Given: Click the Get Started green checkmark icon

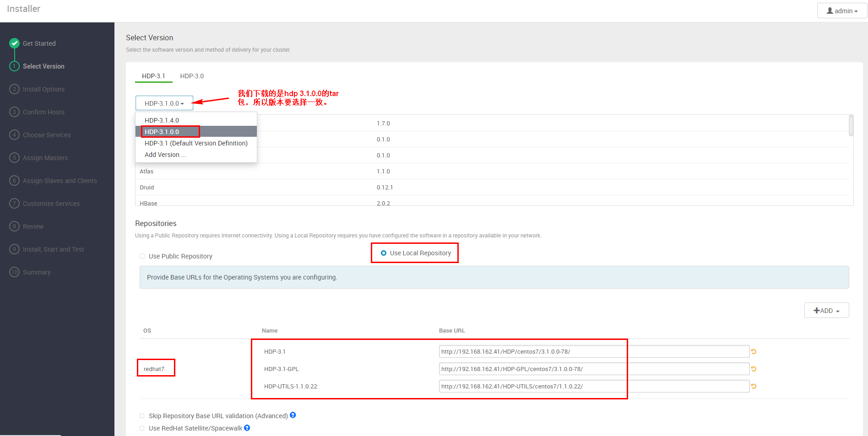Looking at the screenshot, I should pyautogui.click(x=15, y=43).
